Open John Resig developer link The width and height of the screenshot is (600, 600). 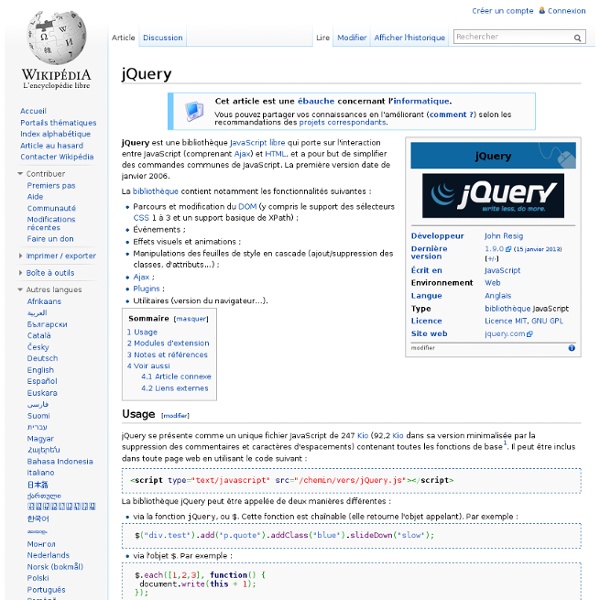(x=503, y=236)
